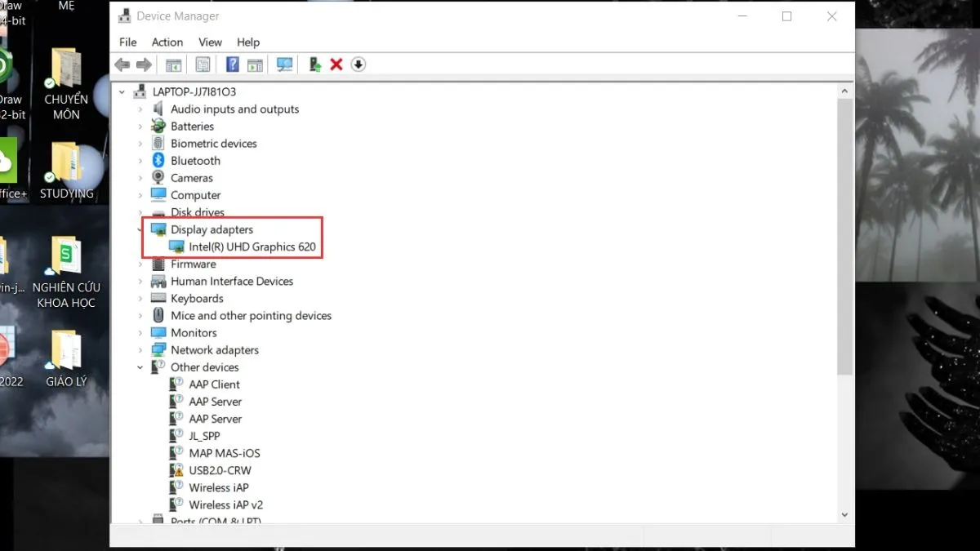Image resolution: width=980 pixels, height=551 pixels.
Task: Click the black down-arrow toolbar icon
Action: (x=358, y=64)
